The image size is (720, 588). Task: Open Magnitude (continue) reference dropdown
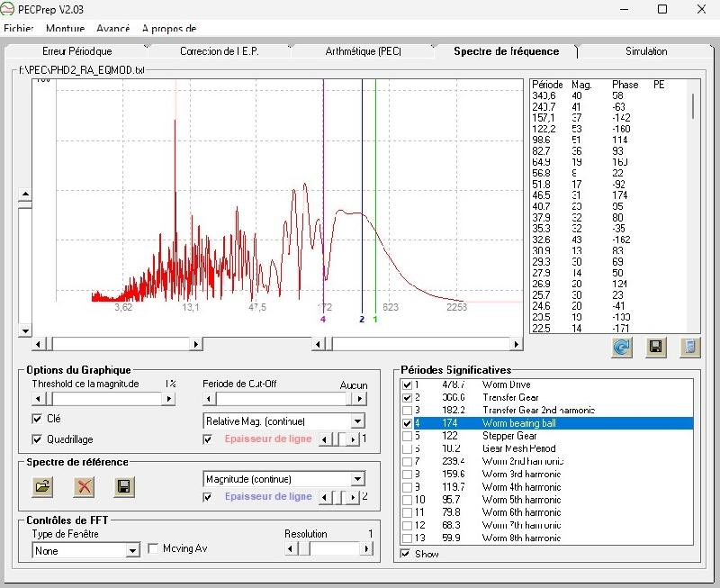357,479
